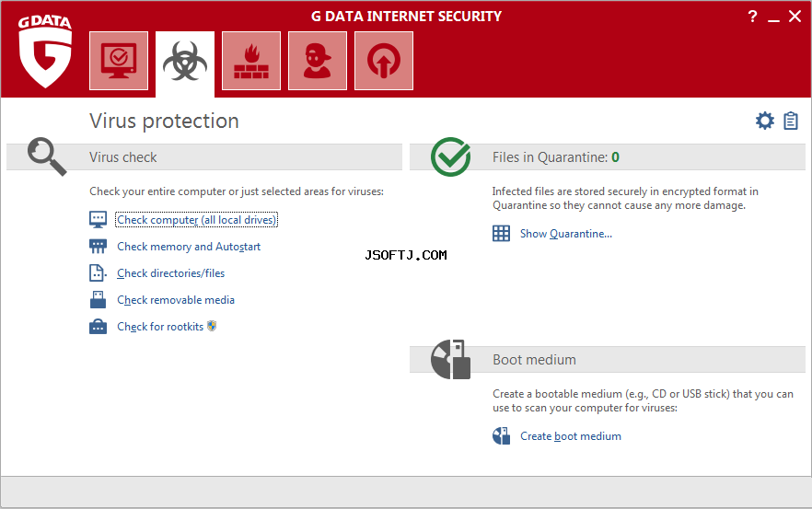The width and height of the screenshot is (812, 509).
Task: Click the Boot medium CD and USB icon
Action: click(x=450, y=359)
